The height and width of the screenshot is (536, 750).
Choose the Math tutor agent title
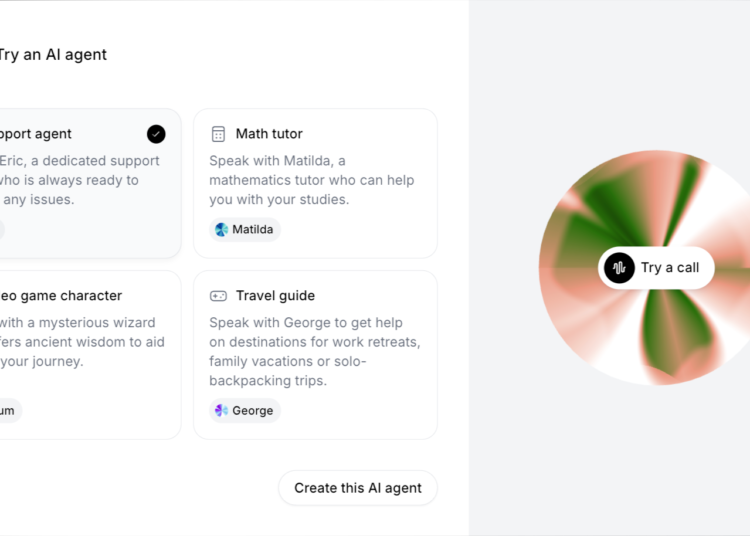pos(269,134)
